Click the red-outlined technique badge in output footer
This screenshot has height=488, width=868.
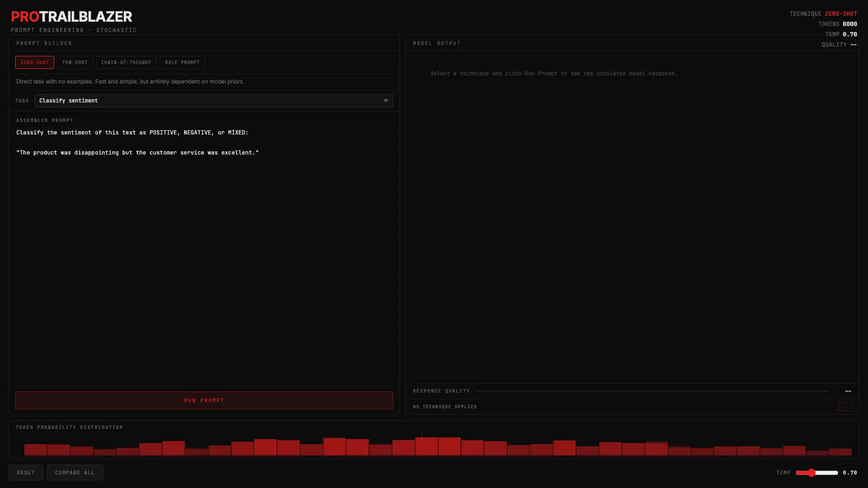coord(845,407)
